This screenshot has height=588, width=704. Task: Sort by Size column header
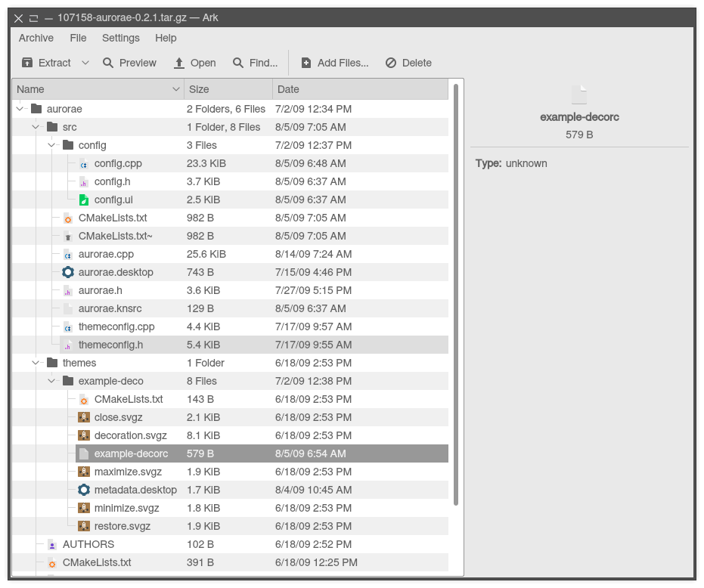228,89
